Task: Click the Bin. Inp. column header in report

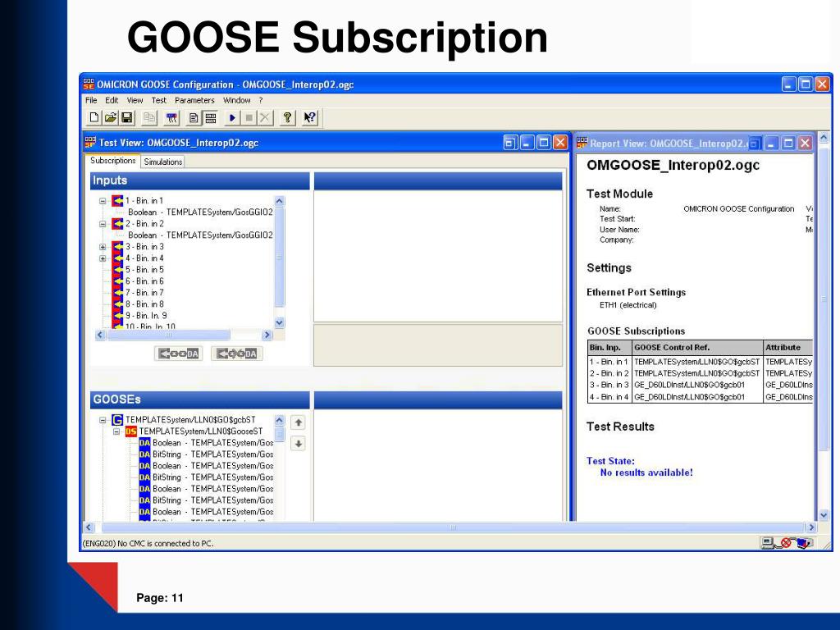Action: (609, 348)
